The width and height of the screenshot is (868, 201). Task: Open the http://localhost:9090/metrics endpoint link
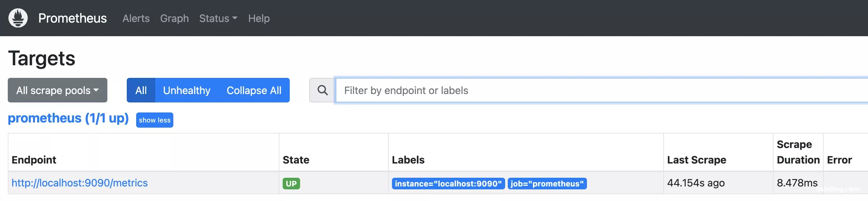pyautogui.click(x=80, y=183)
